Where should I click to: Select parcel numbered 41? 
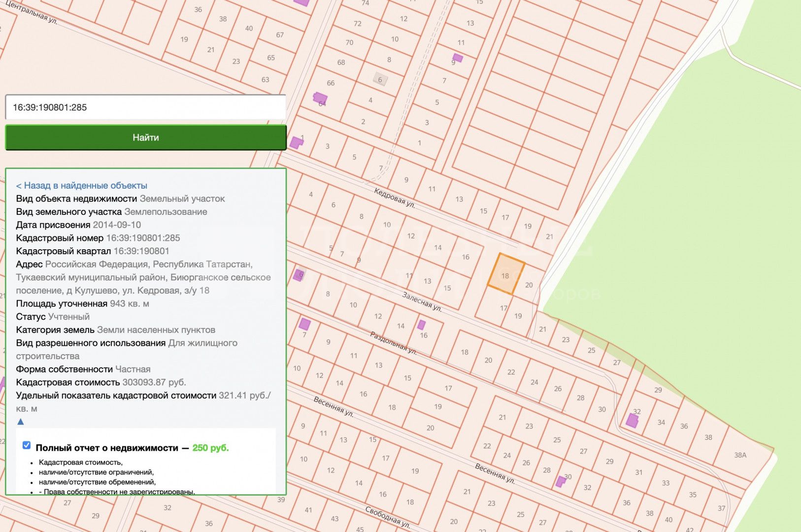[x=308, y=510]
